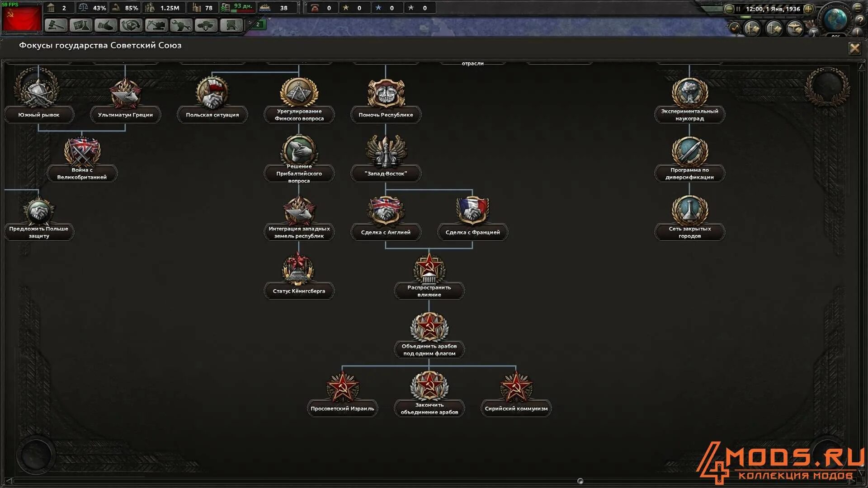Open the recruit and deploy tank tab
The image size is (868, 488).
coord(205,25)
